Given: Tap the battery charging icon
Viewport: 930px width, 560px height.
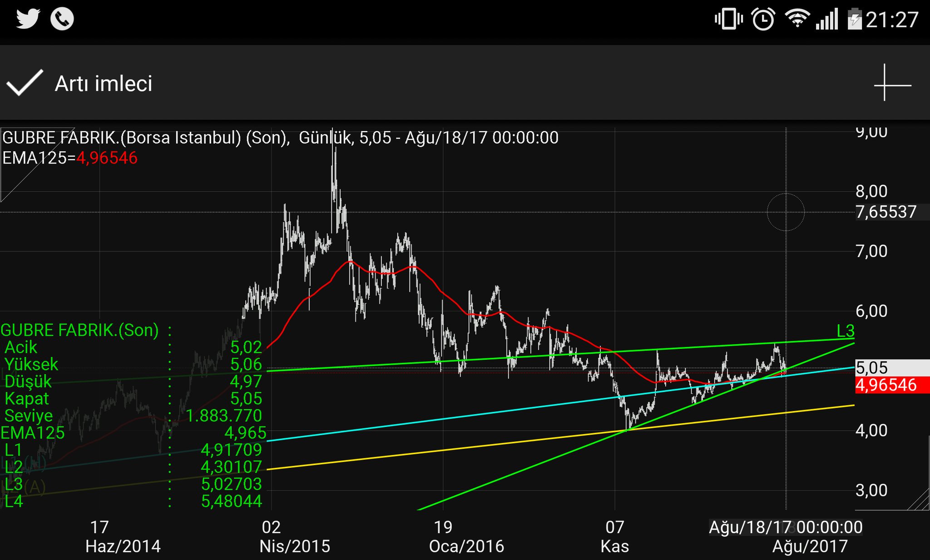Looking at the screenshot, I should click(855, 20).
